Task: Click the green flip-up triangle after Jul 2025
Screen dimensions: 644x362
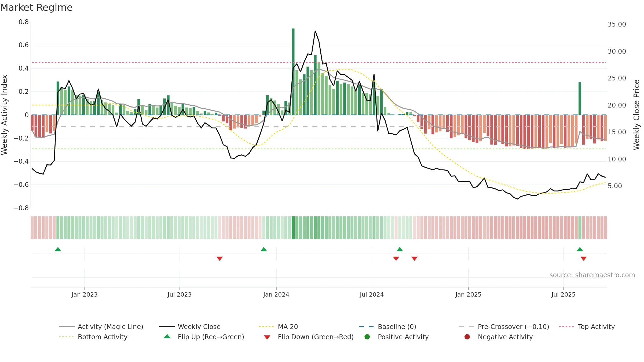Action: click(580, 249)
